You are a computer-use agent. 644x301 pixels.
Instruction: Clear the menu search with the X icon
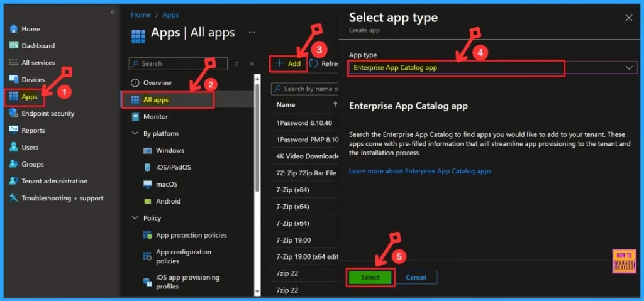[236, 63]
